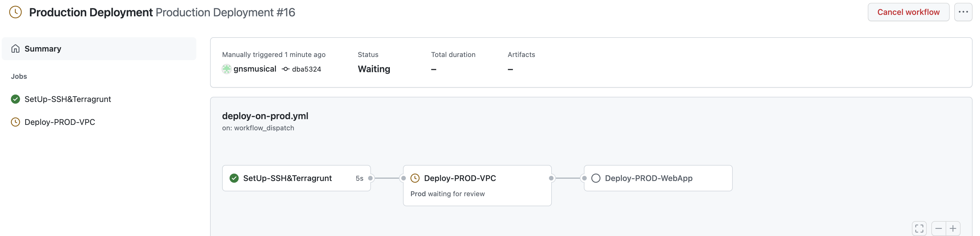Zoom out the workflow graph
Image resolution: width=980 pixels, height=236 pixels.
pyautogui.click(x=938, y=228)
